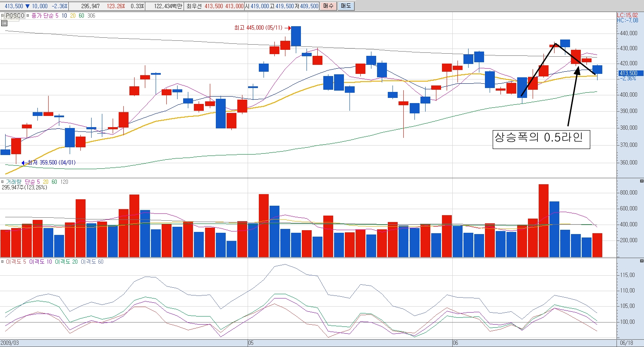
Task: Select the 60-day moving average legend
Action: pos(81,15)
